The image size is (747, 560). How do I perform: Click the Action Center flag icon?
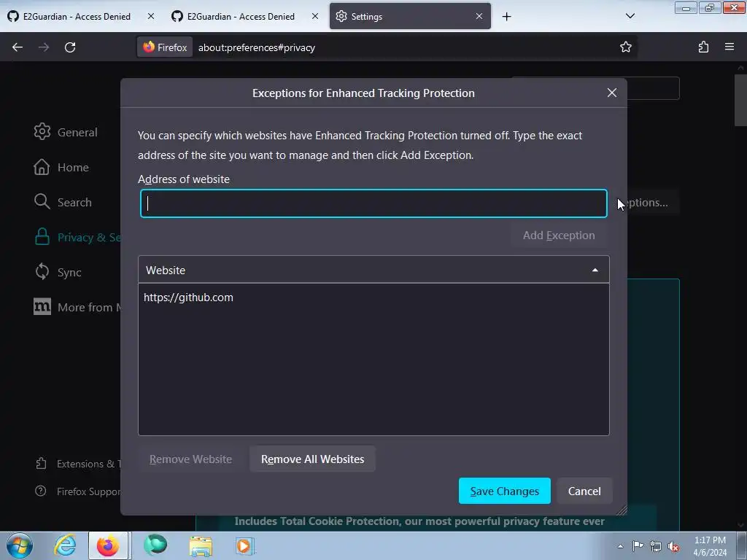pyautogui.click(x=638, y=546)
